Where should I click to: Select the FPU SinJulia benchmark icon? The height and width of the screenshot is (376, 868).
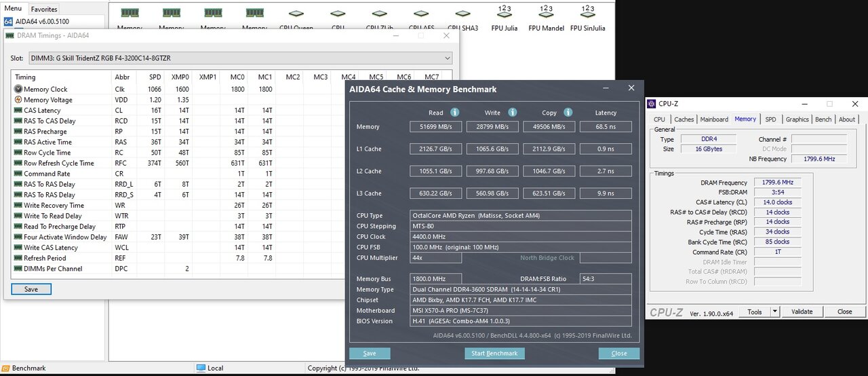point(587,12)
